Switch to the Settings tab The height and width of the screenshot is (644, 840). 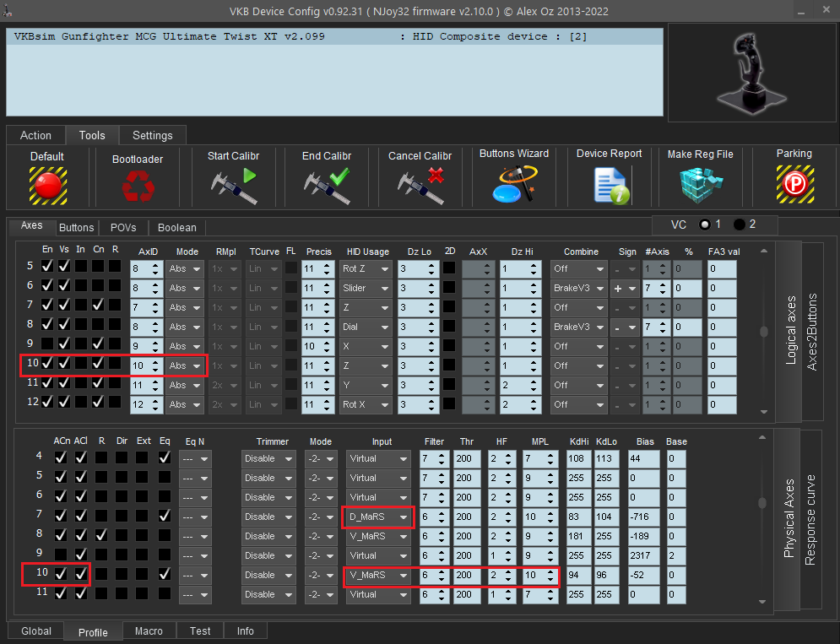tap(152, 135)
